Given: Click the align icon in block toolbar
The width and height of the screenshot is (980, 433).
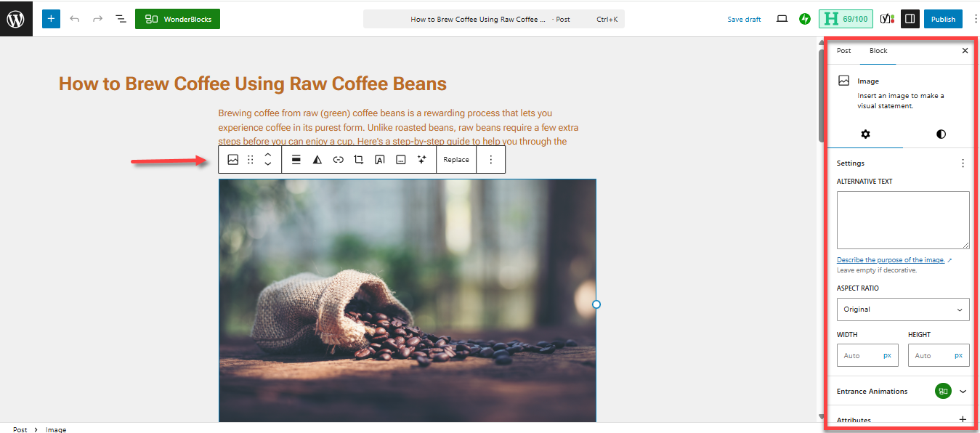Looking at the screenshot, I should click(x=296, y=160).
